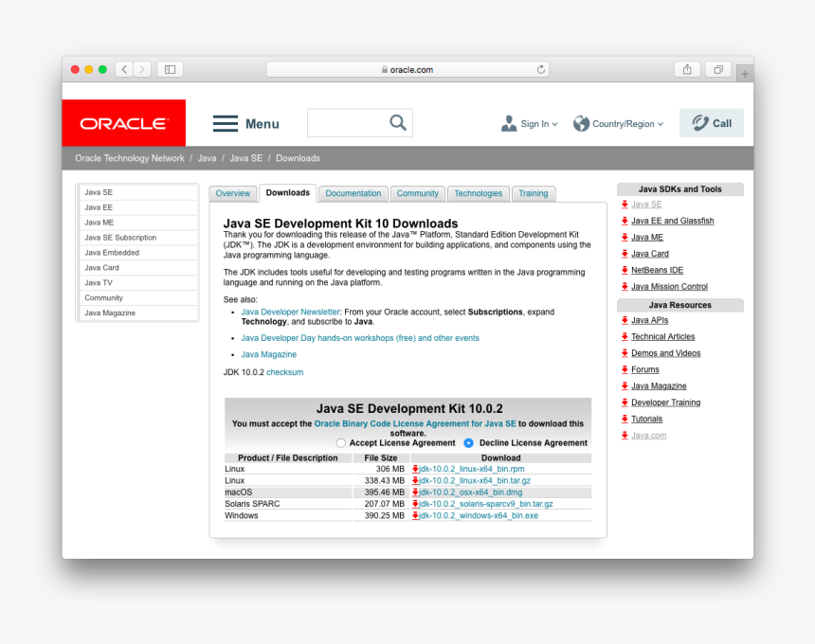Click the oracle.com address bar
The height and width of the screenshot is (644, 815).
(x=407, y=69)
